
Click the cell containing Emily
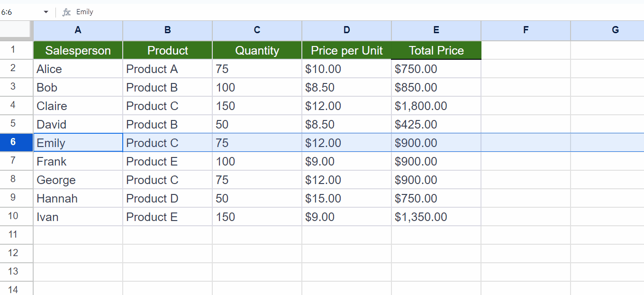coord(78,142)
